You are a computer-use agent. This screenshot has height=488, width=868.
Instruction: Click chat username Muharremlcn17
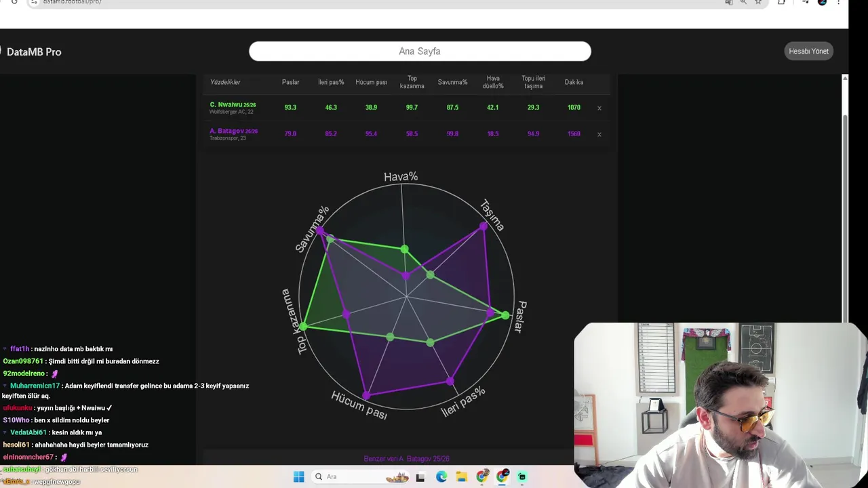pos(35,386)
